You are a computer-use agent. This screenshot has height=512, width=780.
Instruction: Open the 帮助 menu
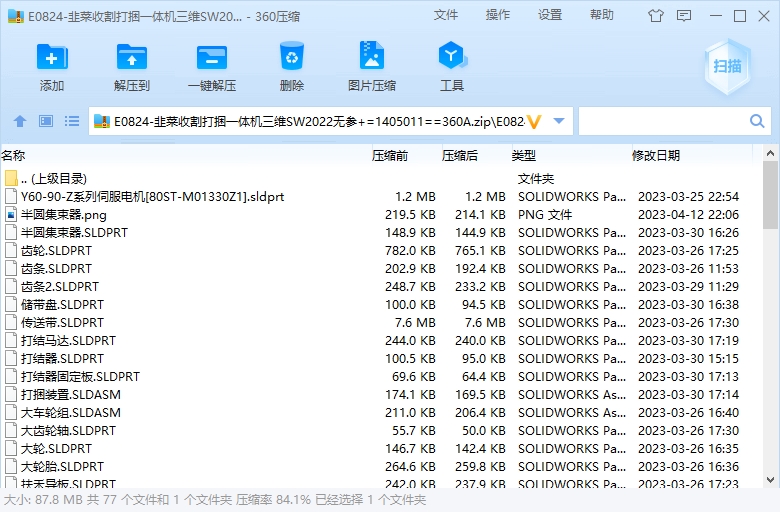(602, 15)
